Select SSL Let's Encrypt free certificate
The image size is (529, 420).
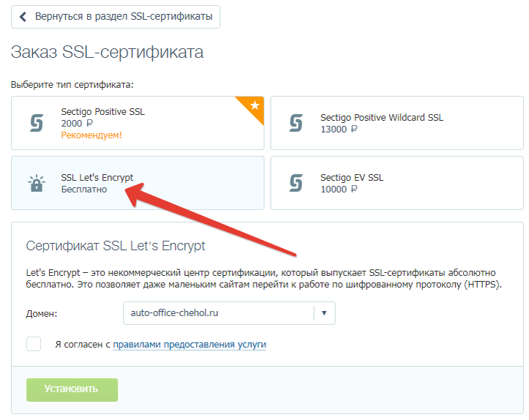(x=138, y=183)
